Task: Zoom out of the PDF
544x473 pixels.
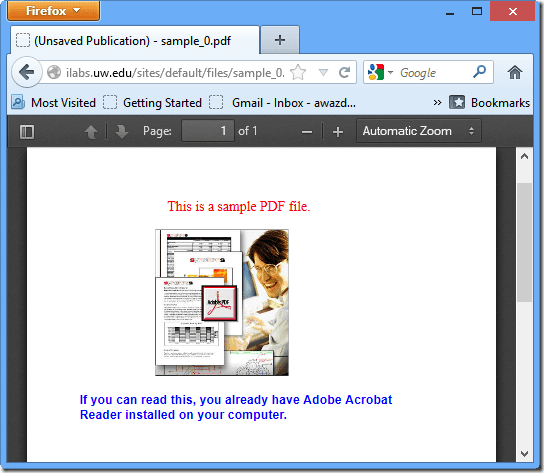Action: (307, 132)
